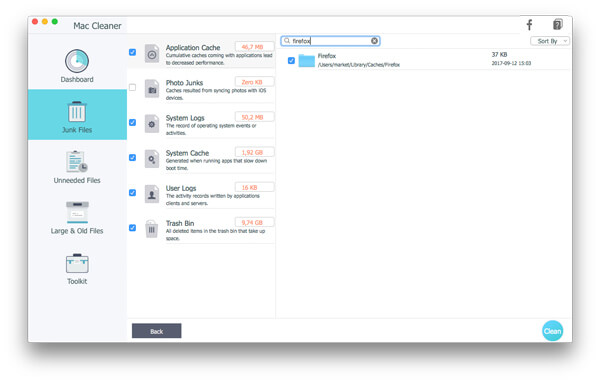The width and height of the screenshot is (600, 382).
Task: Click the 50,2 MB size badge
Action: [x=254, y=117]
